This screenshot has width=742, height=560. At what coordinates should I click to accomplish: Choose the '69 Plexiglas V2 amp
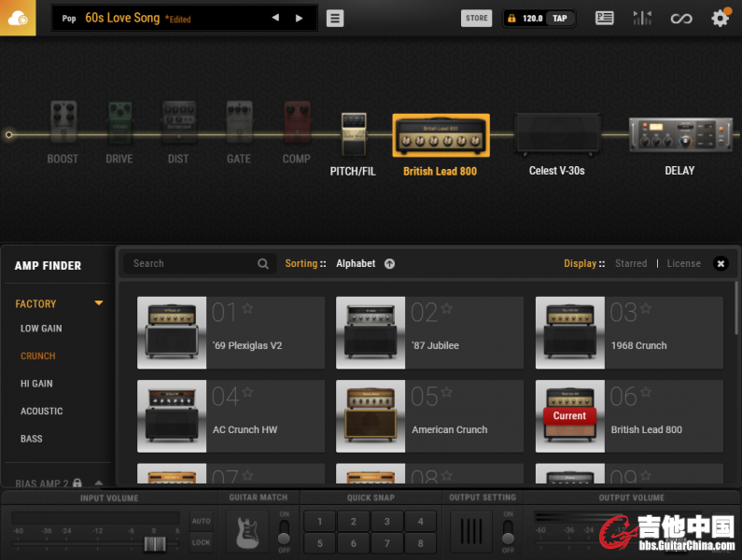[x=231, y=333]
